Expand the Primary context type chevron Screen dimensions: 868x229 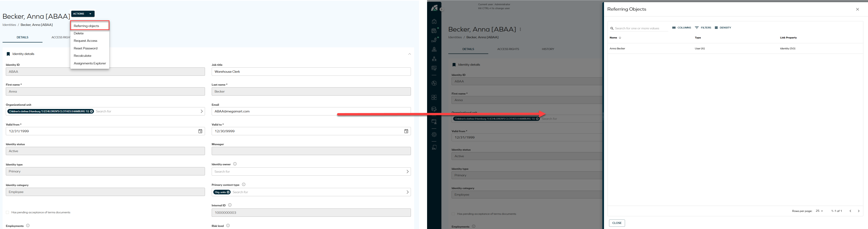coord(407,192)
